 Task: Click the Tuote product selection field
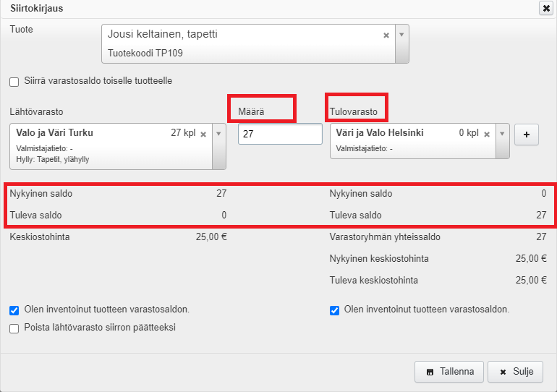coord(242,43)
